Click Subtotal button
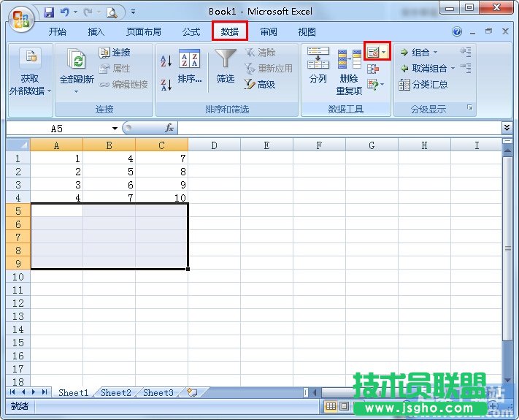The width and height of the screenshot is (519, 420). click(x=423, y=85)
